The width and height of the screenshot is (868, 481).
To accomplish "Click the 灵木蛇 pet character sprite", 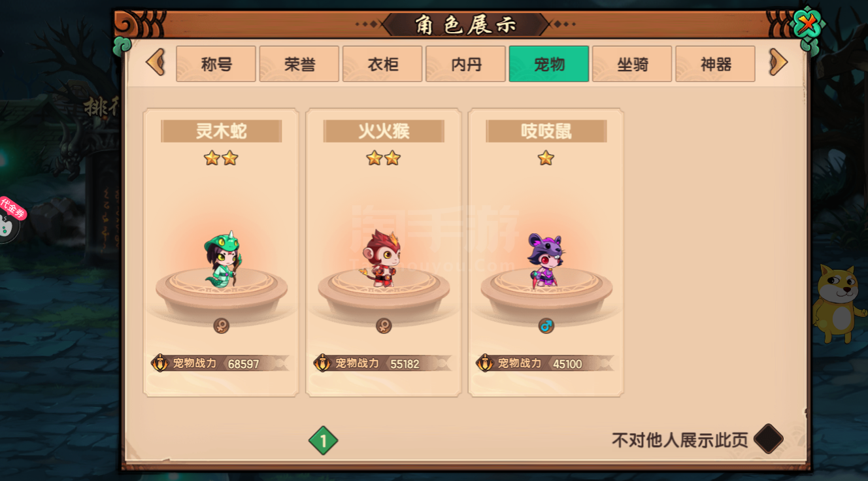I will pyautogui.click(x=222, y=259).
